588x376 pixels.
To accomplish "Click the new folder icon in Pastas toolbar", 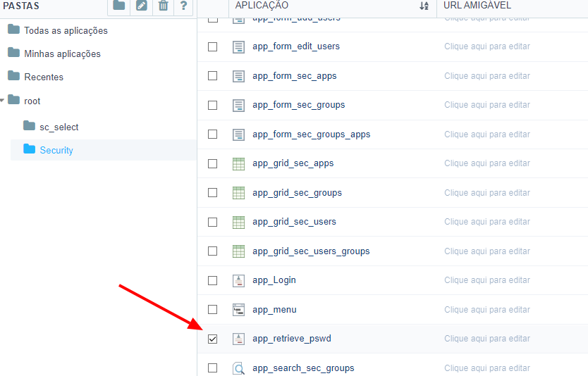I will [119, 6].
